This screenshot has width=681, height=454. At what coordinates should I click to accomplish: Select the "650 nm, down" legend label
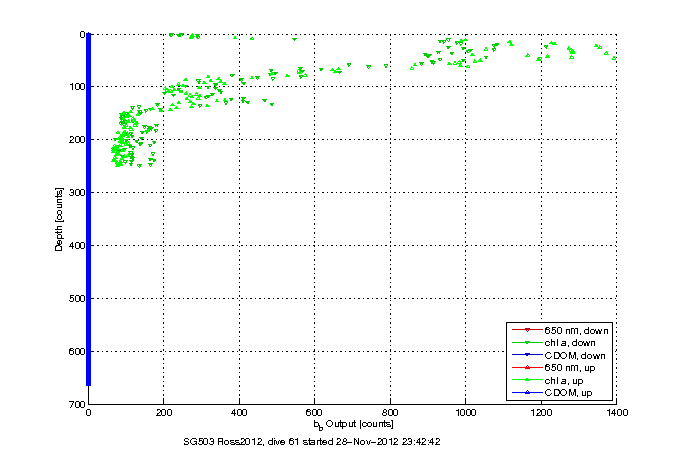tap(577, 330)
